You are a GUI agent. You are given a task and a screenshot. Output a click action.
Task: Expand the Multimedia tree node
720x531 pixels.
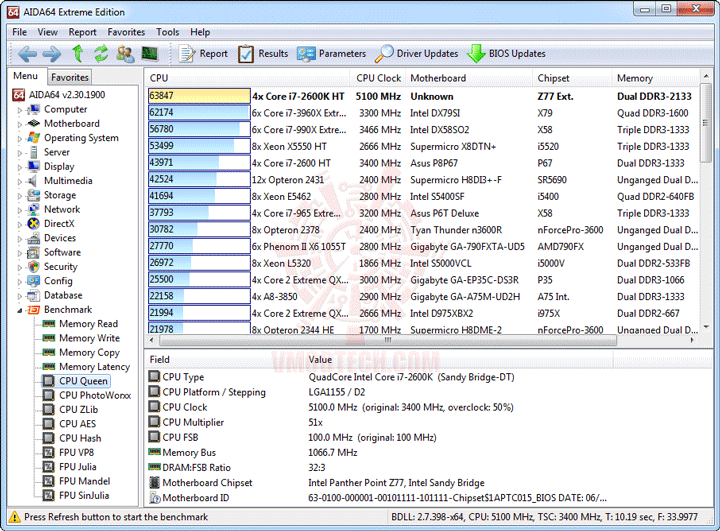(x=19, y=181)
